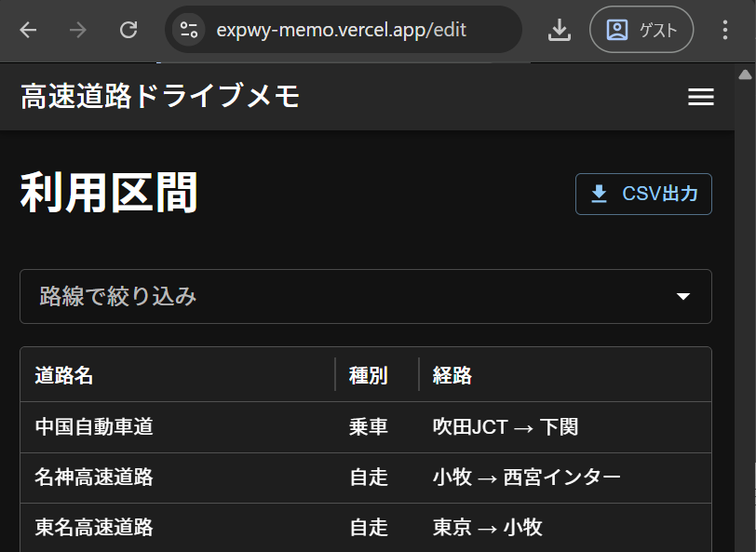
Task: Click the 高速道路ドライブメモ app title
Action: 160,97
